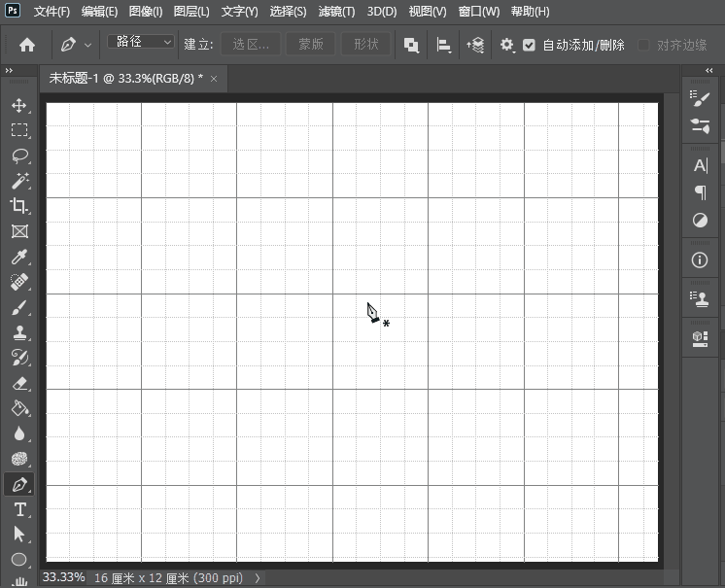Click the 选区... button

pos(251,45)
